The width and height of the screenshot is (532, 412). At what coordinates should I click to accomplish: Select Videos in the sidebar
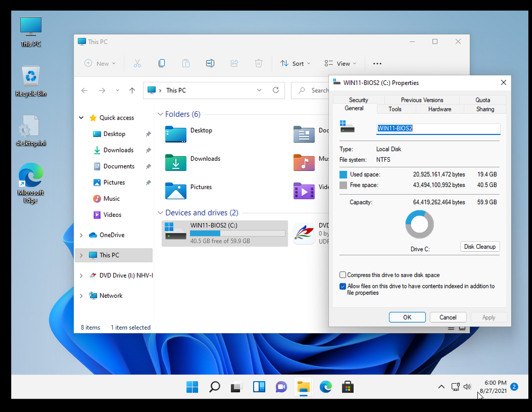pyautogui.click(x=112, y=215)
